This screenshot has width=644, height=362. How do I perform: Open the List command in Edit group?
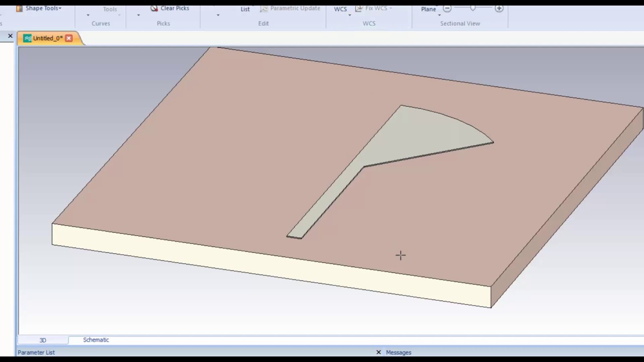point(245,9)
